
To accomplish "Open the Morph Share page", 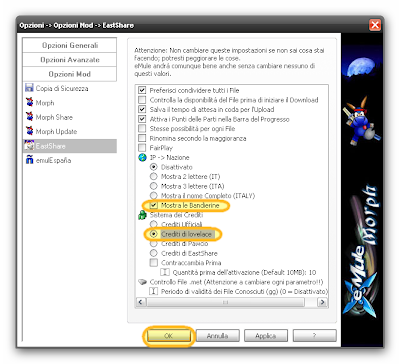I will pyautogui.click(x=70, y=117).
